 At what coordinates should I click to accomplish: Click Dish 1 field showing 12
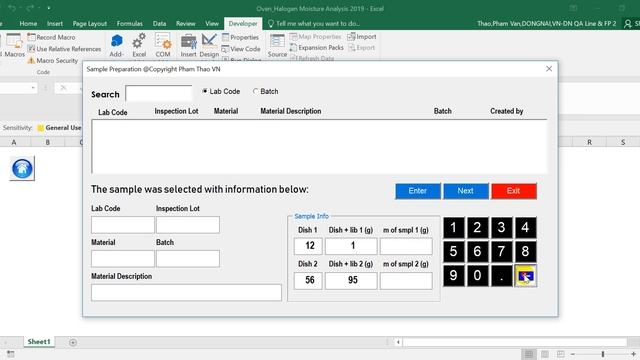pyautogui.click(x=308, y=246)
